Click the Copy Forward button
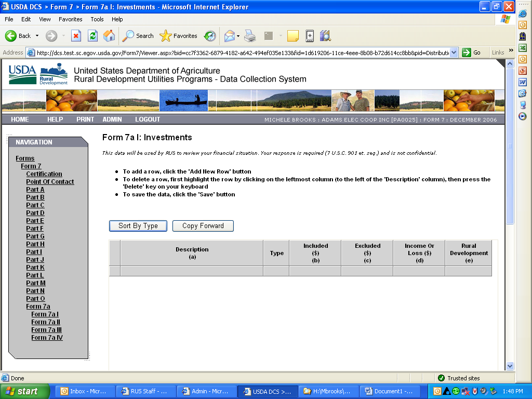Image resolution: width=532 pixels, height=399 pixels. (x=203, y=226)
